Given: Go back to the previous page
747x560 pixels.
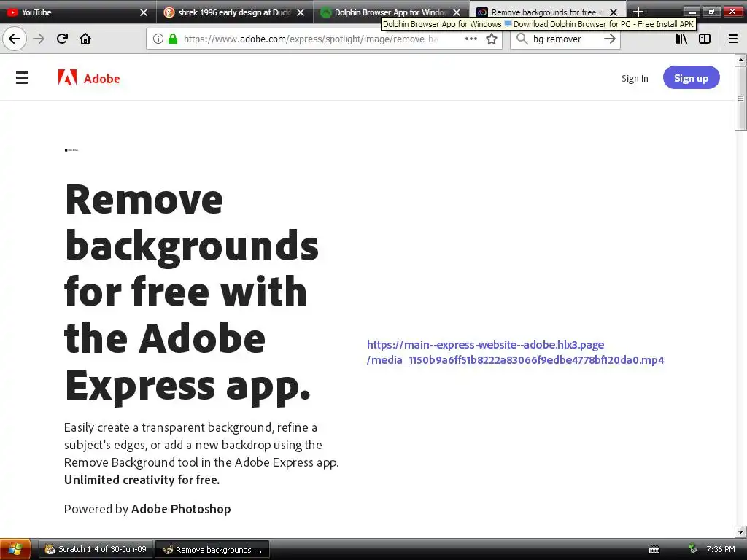Looking at the screenshot, I should pyautogui.click(x=15, y=39).
